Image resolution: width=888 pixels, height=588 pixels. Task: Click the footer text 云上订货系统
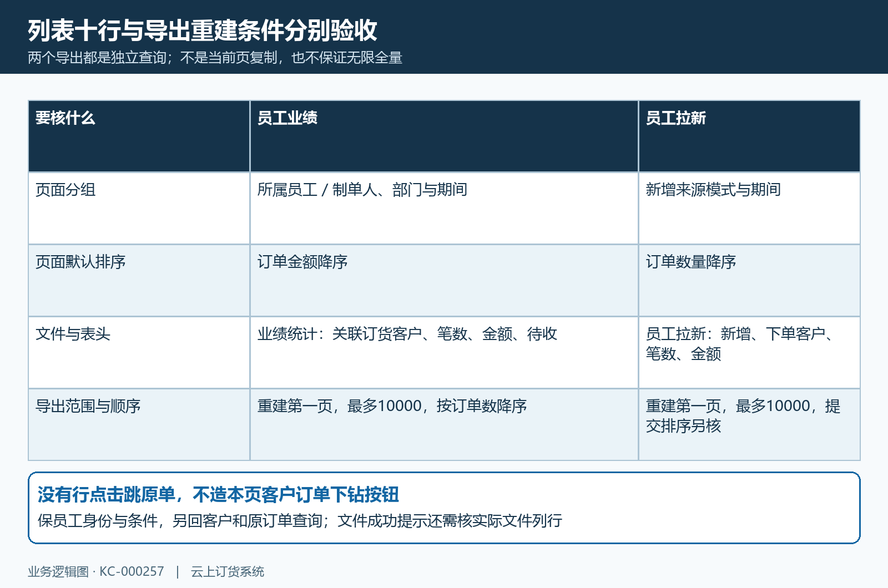click(x=228, y=572)
